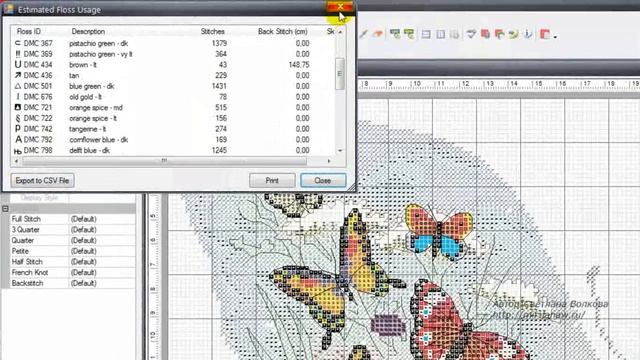Image resolution: width=640 pixels, height=360 pixels.
Task: Click the symbol icon for DMC 367
Action: click(x=18, y=43)
